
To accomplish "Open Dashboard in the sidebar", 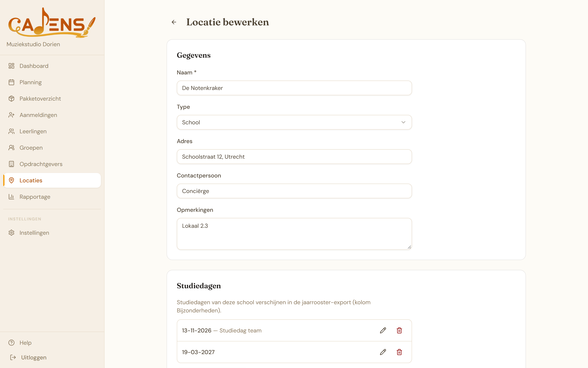I will (52, 66).
